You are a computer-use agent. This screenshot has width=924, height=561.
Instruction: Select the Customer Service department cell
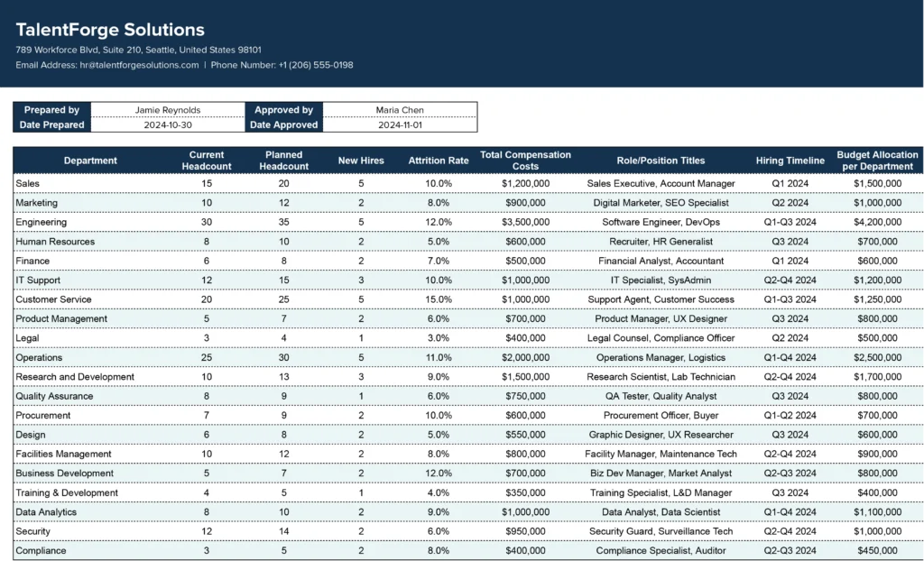(90, 299)
